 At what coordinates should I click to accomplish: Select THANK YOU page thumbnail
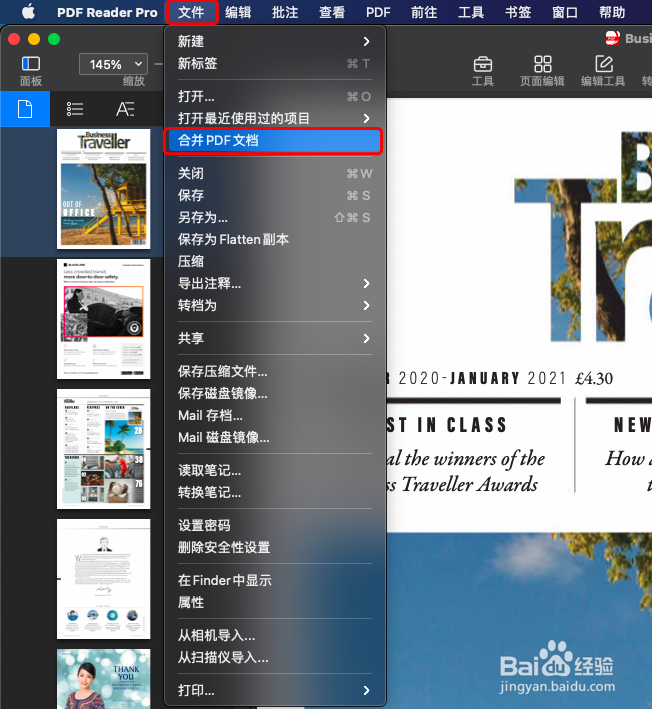pos(104,679)
